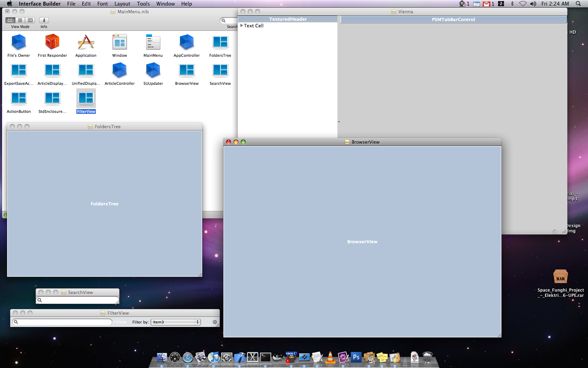Image resolution: width=588 pixels, height=368 pixels.
Task: Open the Filter by Item3 popup
Action: (176, 322)
